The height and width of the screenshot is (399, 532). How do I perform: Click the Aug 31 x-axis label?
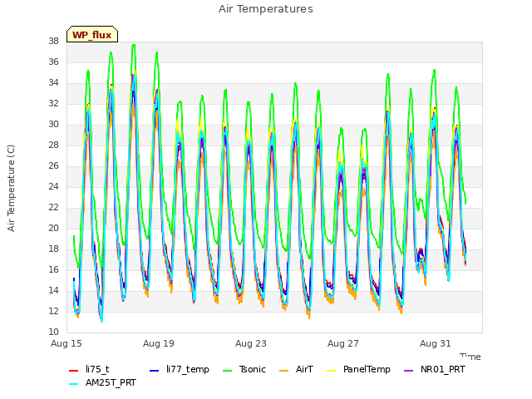point(436,343)
